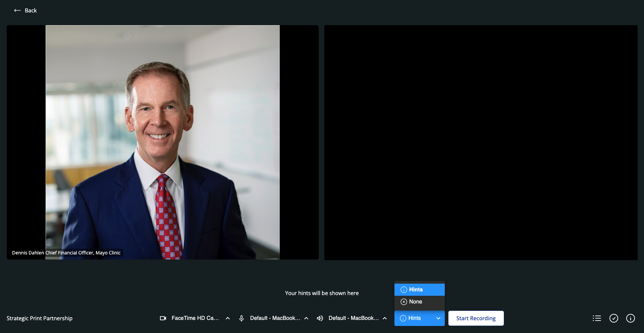Expand the FaceTime HD camera chevron
The width and height of the screenshot is (644, 333).
228,318
